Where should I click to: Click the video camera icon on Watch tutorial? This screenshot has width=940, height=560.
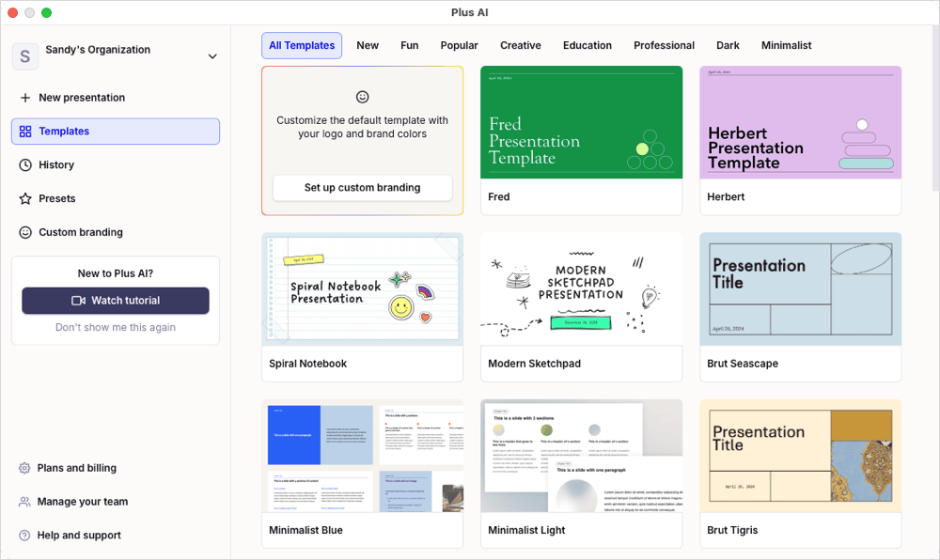[79, 301]
